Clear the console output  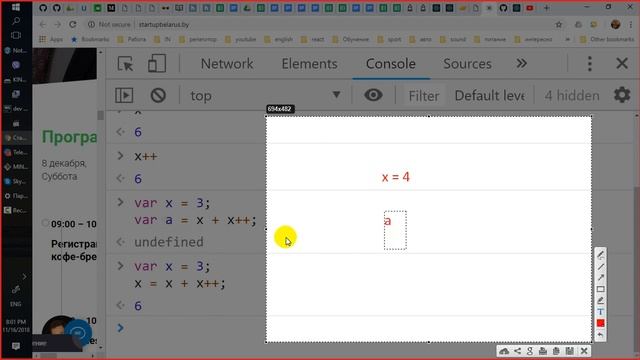point(158,95)
